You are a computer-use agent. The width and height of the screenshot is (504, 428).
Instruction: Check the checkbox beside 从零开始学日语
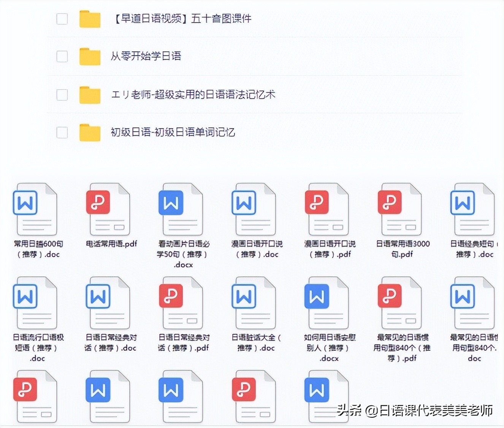tap(62, 56)
